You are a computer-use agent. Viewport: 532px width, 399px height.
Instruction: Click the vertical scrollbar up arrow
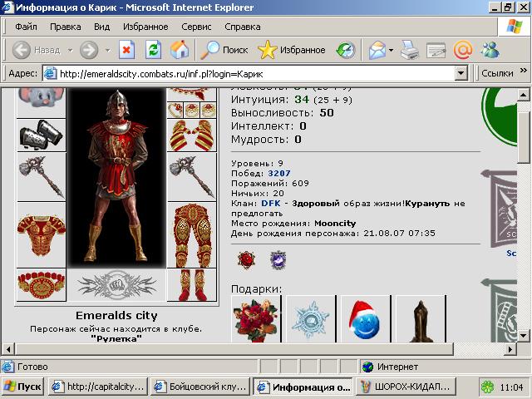523,96
